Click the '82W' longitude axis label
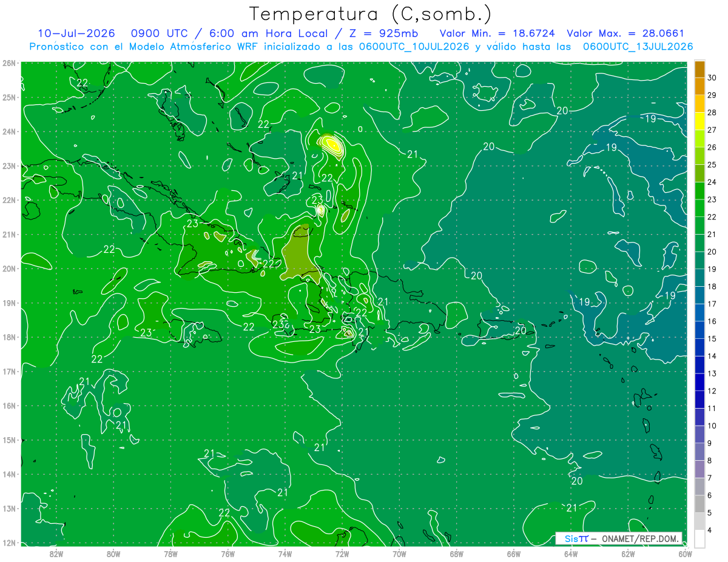 point(56,554)
